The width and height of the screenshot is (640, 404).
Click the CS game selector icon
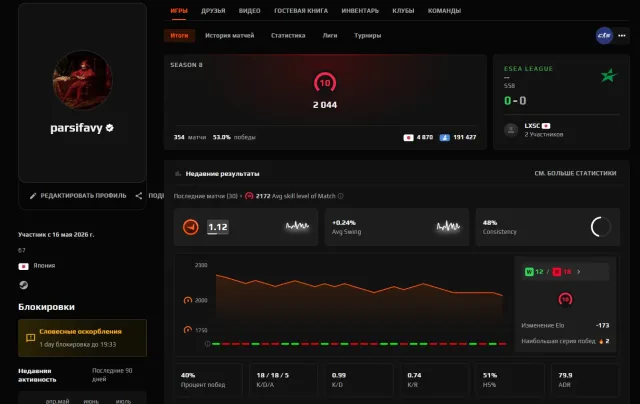point(604,36)
